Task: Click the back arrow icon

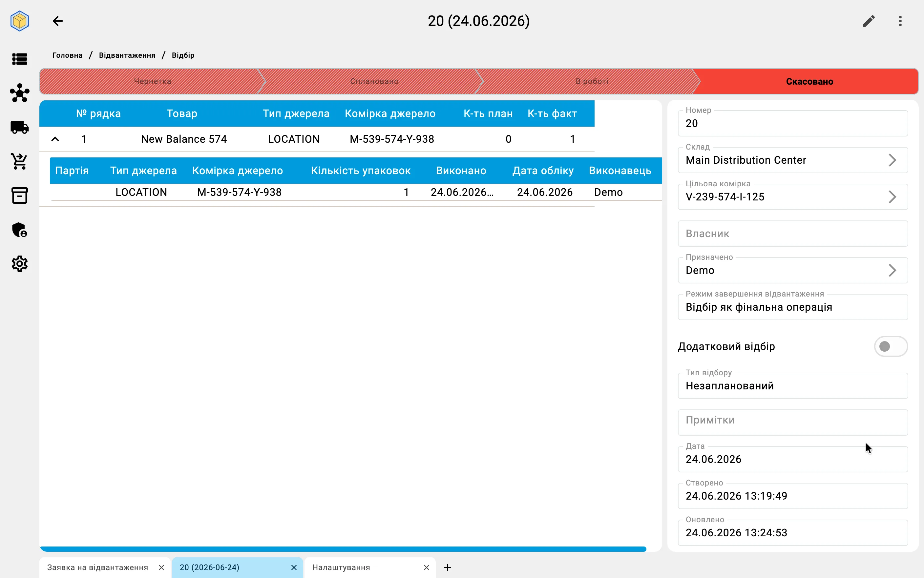Action: tap(58, 21)
